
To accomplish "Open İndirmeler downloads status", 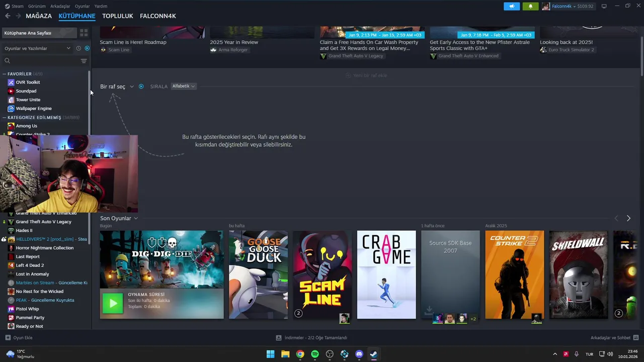I will point(312,338).
